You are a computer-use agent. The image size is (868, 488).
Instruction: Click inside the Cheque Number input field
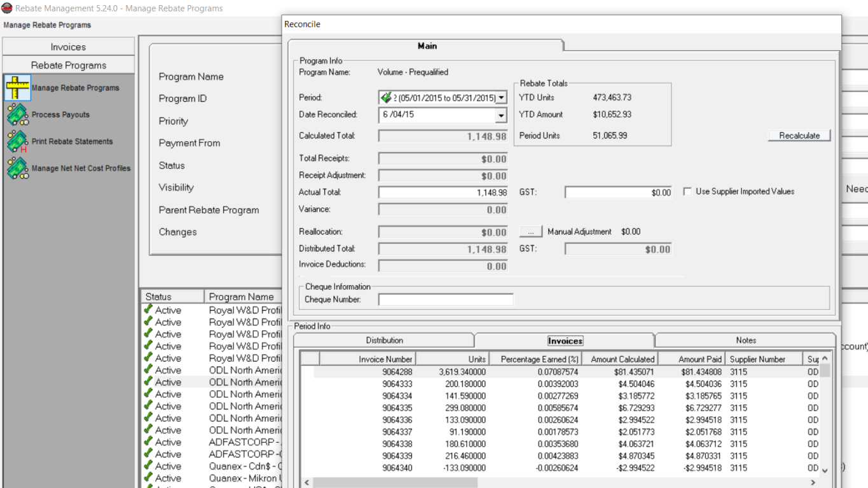click(444, 299)
